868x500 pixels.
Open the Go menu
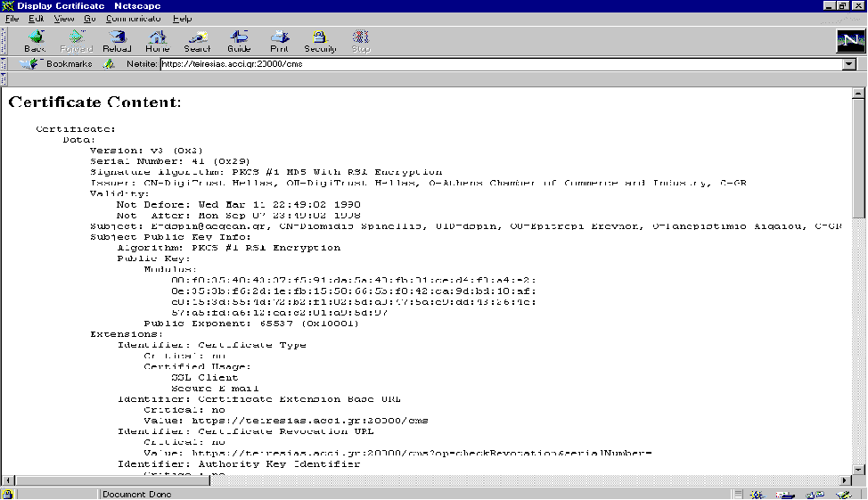coord(90,19)
